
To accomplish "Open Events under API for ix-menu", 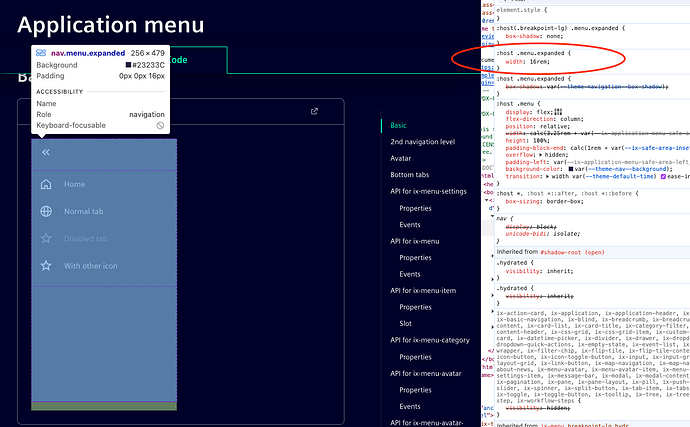I will [410, 274].
